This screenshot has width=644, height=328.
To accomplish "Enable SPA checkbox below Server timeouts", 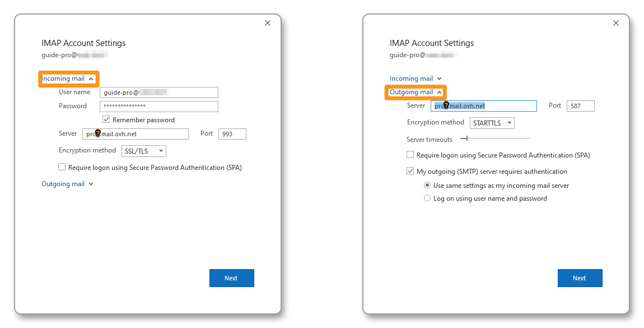I will (410, 155).
